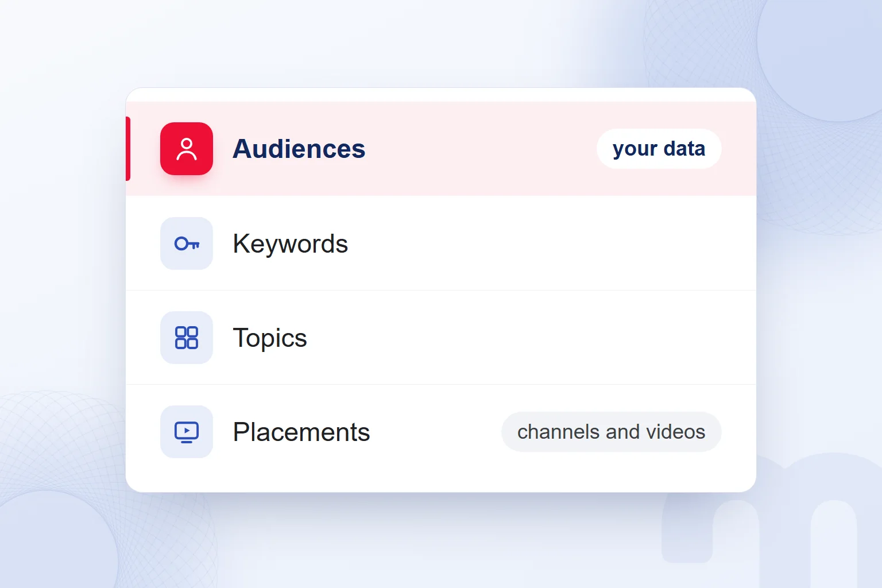Click the Topics grid icon
882x588 pixels.
(187, 338)
